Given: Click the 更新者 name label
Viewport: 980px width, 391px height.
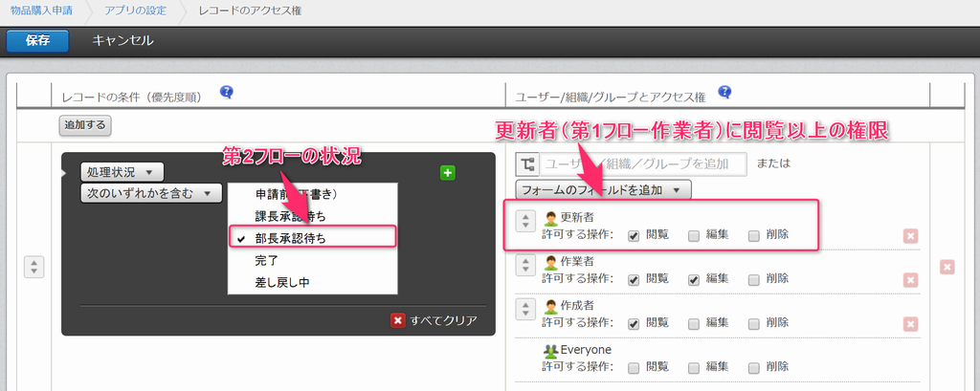Looking at the screenshot, I should click(x=577, y=218).
